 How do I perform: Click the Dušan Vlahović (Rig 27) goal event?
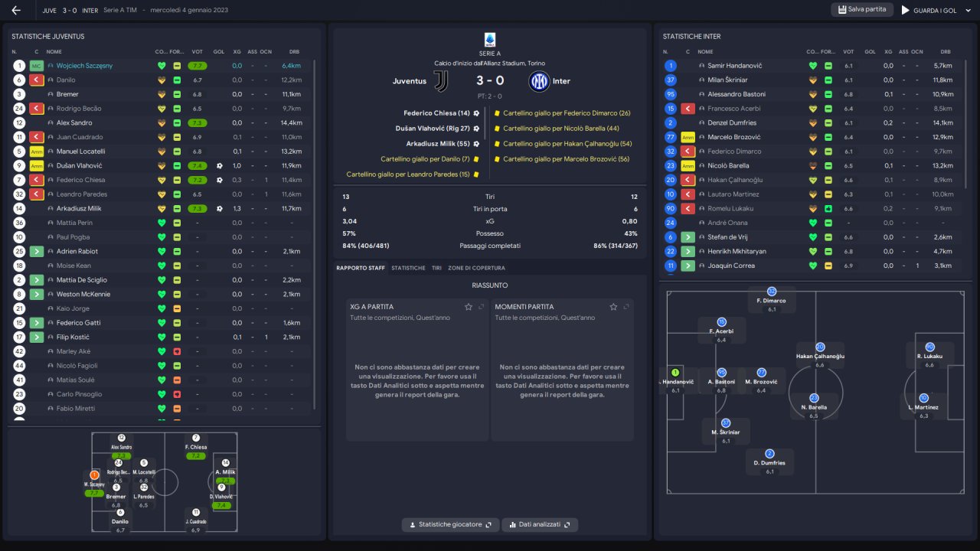438,129
